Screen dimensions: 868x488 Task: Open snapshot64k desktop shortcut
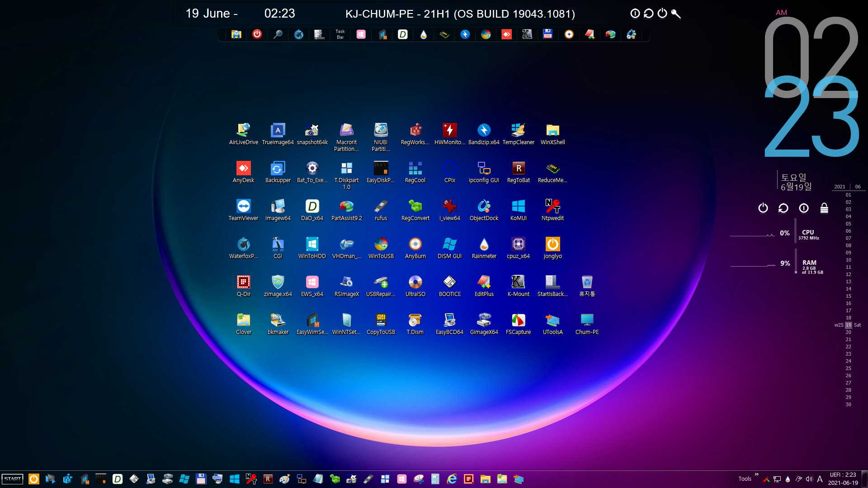[312, 134]
